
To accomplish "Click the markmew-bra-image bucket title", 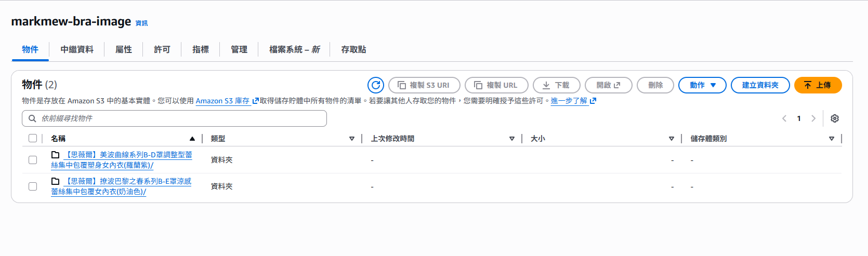I will click(x=71, y=21).
